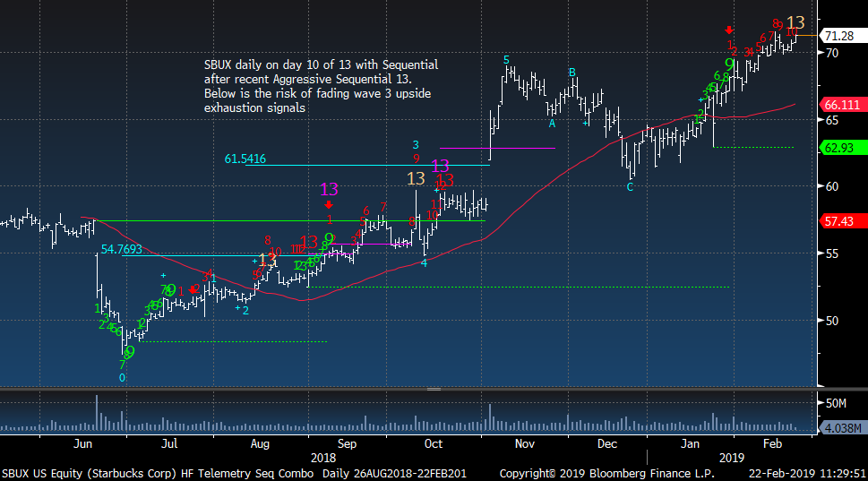The height and width of the screenshot is (481, 868).
Task: Click the red 57.43 price label
Action: point(842,221)
